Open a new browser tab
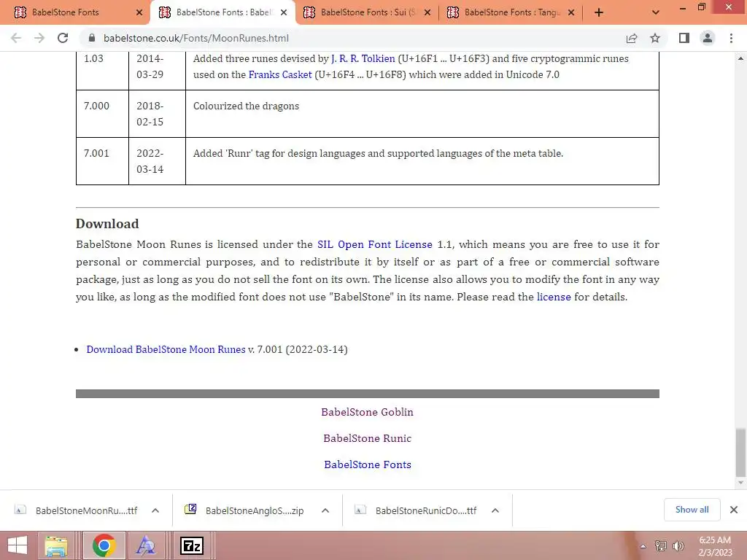The width and height of the screenshot is (747, 560). click(x=599, y=12)
